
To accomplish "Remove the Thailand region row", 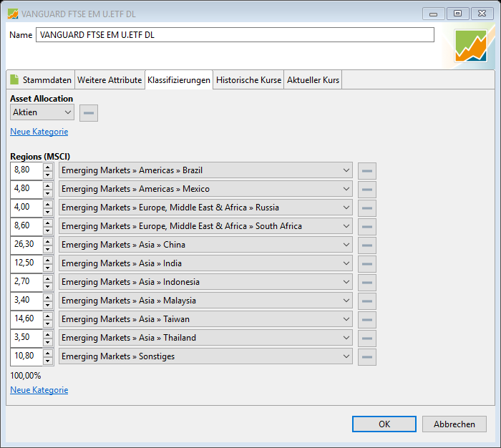I will coord(366,338).
